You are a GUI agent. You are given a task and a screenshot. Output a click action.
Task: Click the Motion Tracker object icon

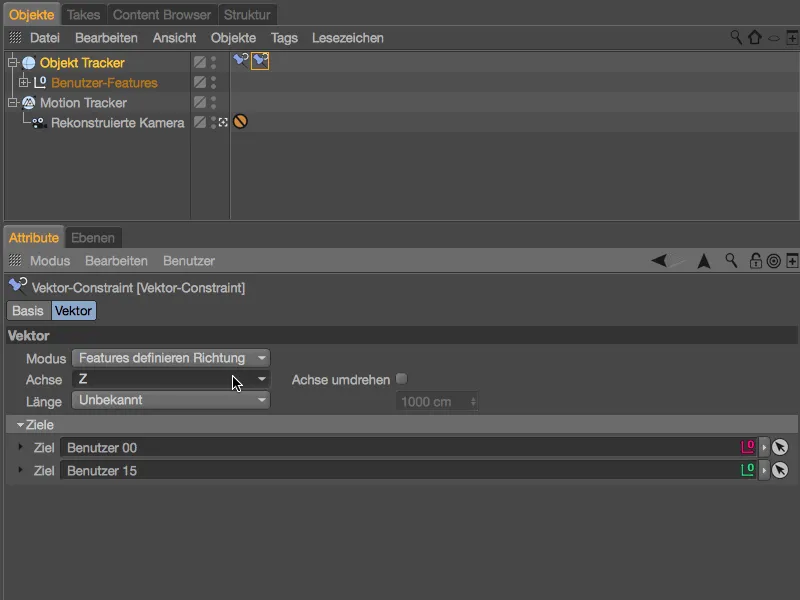[x=29, y=103]
